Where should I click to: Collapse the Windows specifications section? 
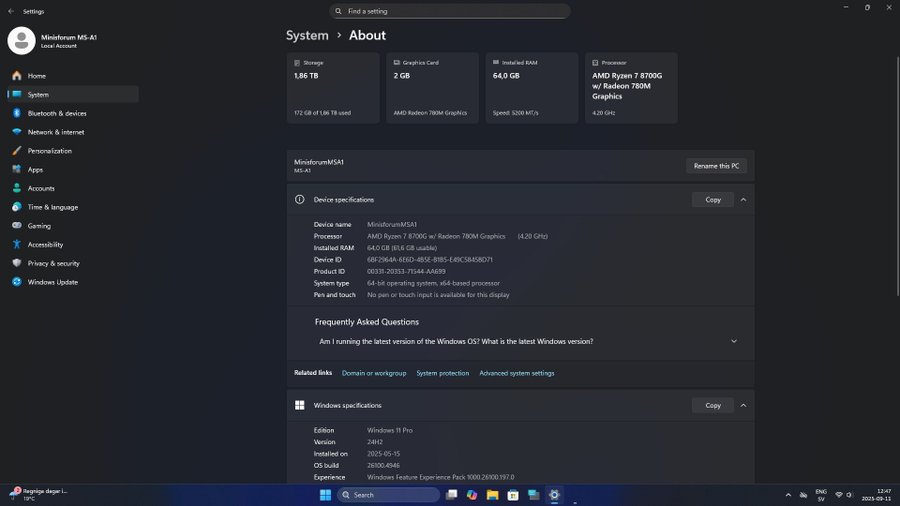pos(743,405)
